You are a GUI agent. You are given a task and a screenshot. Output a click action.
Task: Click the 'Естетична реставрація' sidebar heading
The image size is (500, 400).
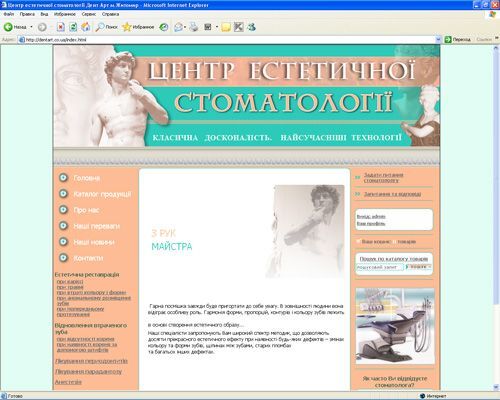87,275
